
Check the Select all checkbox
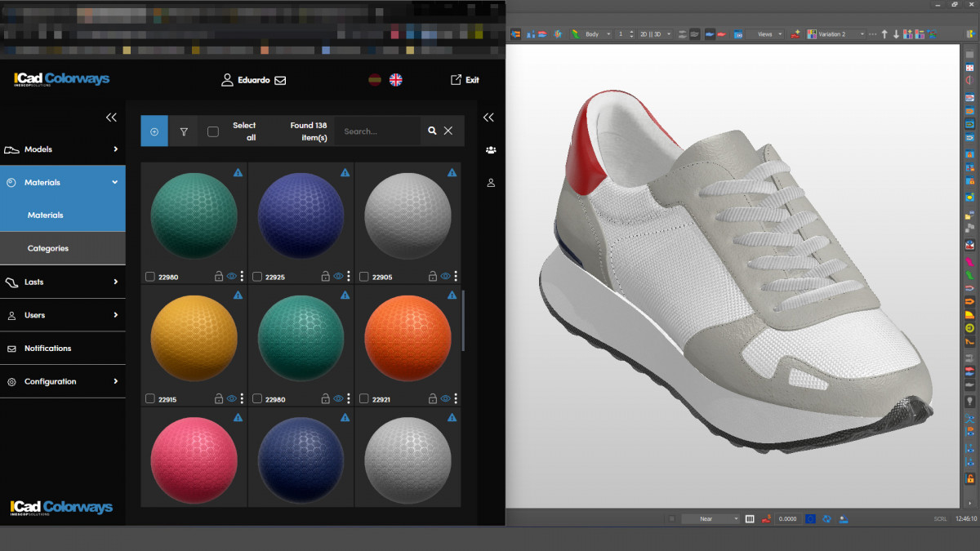pyautogui.click(x=213, y=131)
